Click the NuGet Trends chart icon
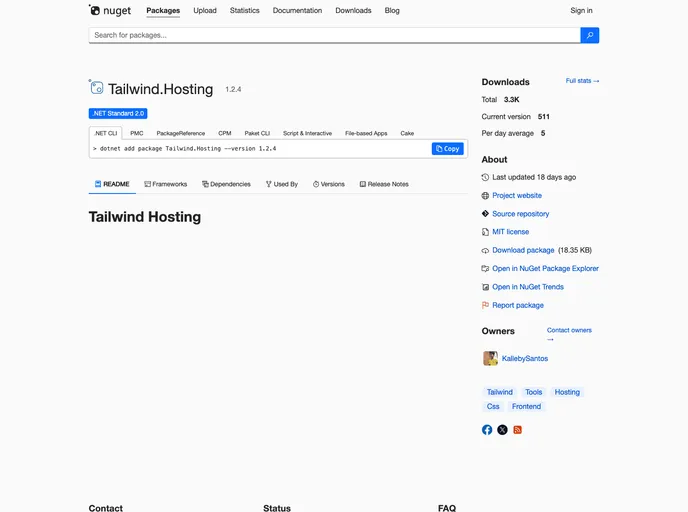 (x=485, y=287)
